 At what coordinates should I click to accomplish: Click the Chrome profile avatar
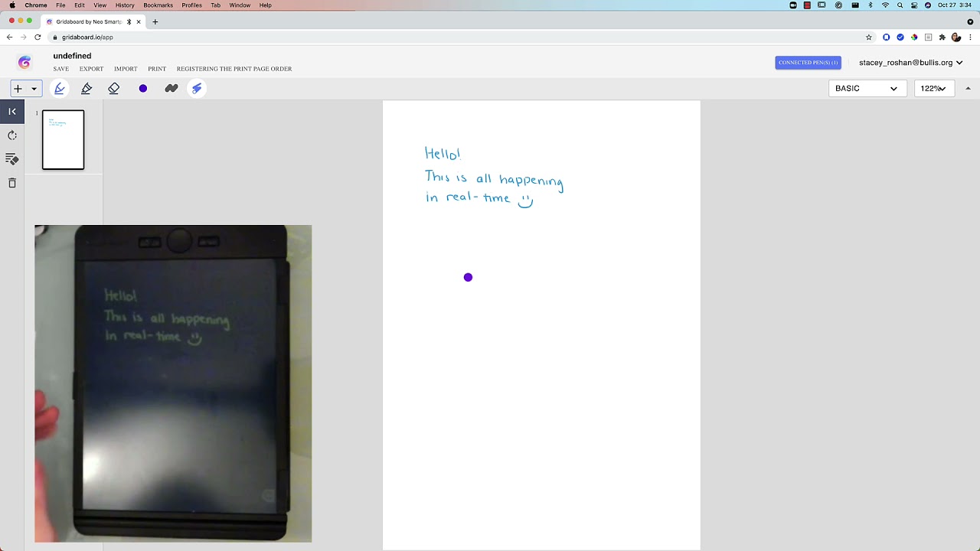tap(956, 37)
